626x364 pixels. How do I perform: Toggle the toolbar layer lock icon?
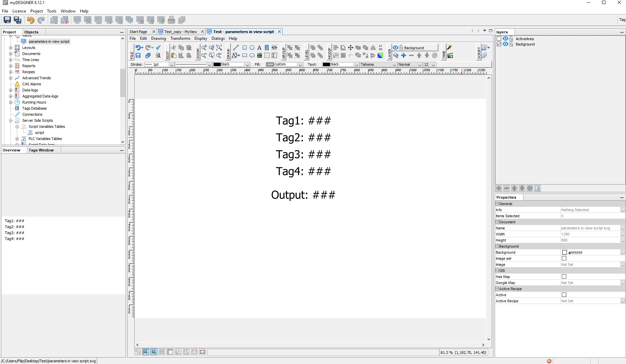(401, 48)
